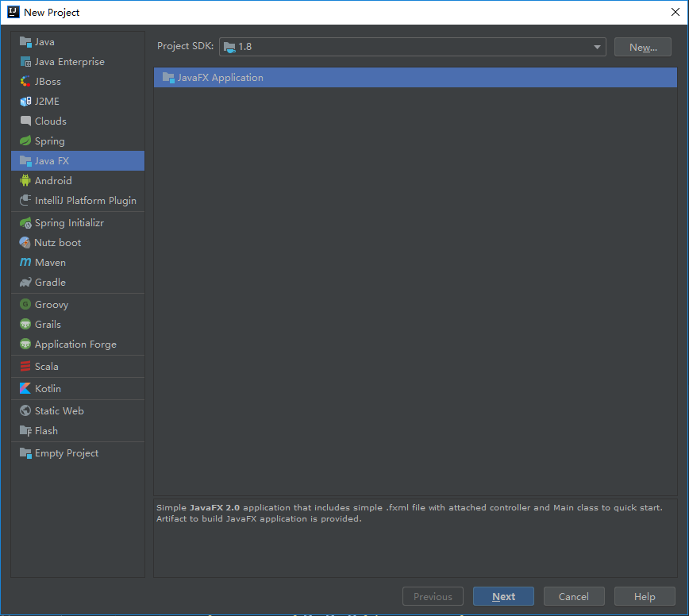Pick the Nutz boot label
This screenshot has width=689, height=616.
[58, 243]
